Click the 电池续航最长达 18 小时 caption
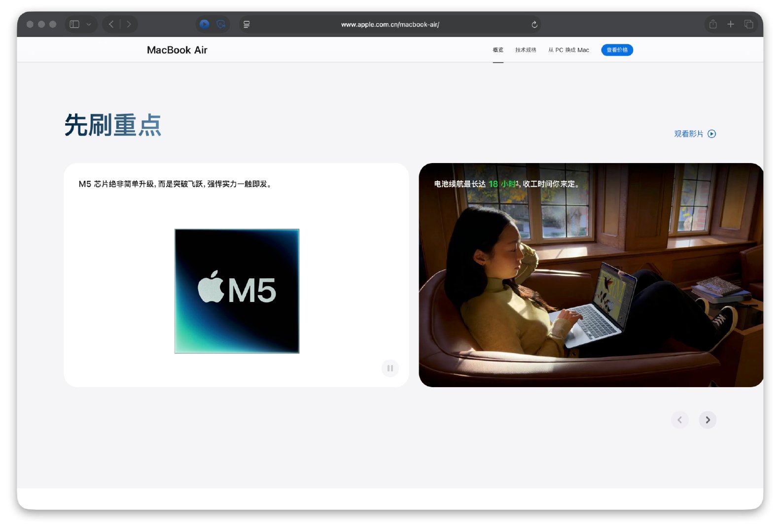The height and width of the screenshot is (532, 780). (507, 184)
